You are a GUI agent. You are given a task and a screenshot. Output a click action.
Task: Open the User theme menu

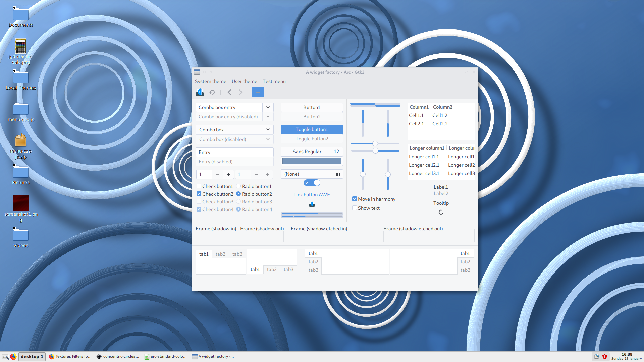pos(244,81)
